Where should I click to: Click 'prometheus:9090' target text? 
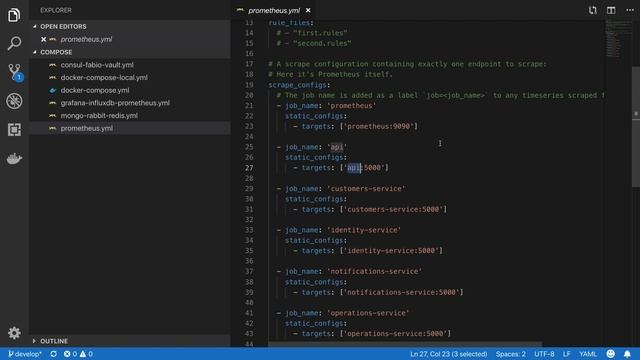(x=378, y=127)
